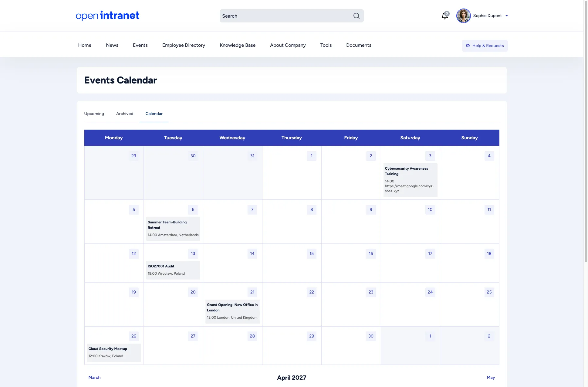Click the 14:00 Amsterdam, Netherlands text
This screenshot has height=387, width=588.
(x=173, y=235)
